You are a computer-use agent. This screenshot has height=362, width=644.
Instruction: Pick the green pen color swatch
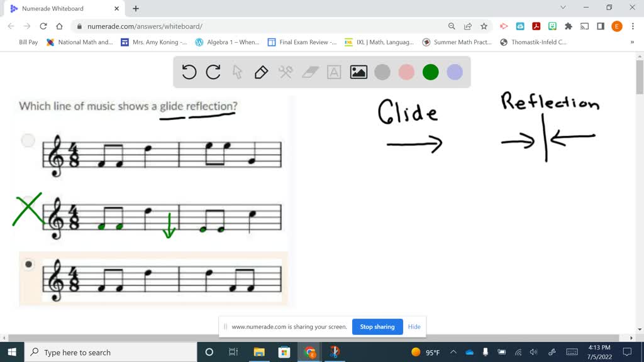click(430, 72)
